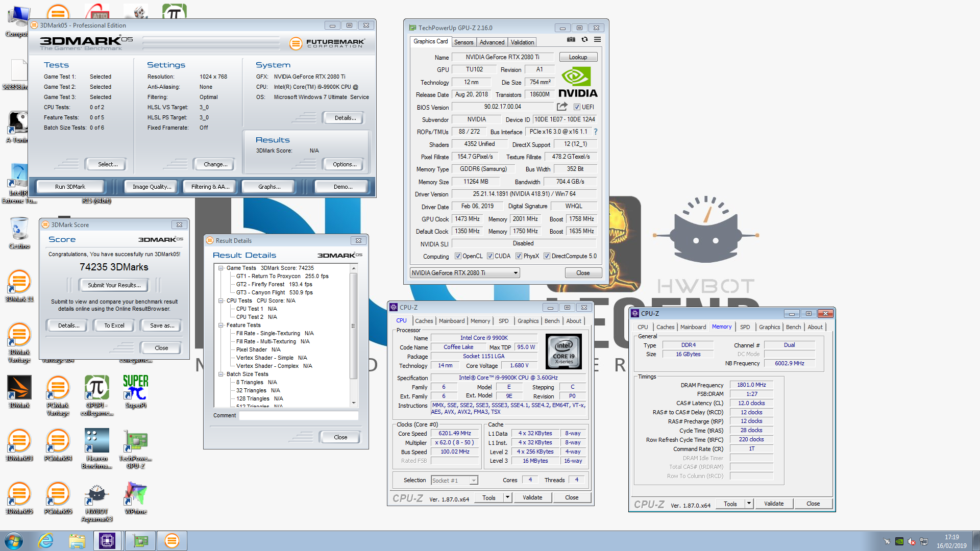This screenshot has height=551, width=980.
Task: Open the Graphics tab in CPU-Z Memory window
Action: pos(769,327)
